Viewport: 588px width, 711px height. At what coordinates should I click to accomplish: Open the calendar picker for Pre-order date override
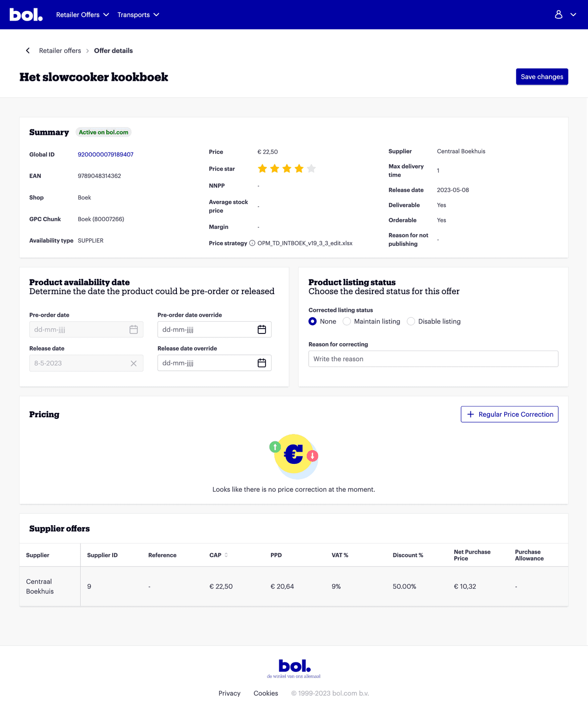pyautogui.click(x=262, y=329)
